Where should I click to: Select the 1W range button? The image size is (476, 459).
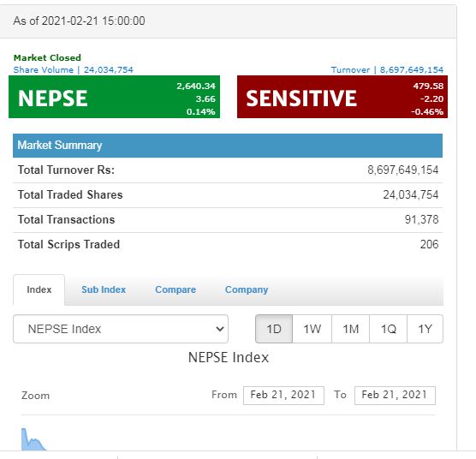[x=312, y=329]
